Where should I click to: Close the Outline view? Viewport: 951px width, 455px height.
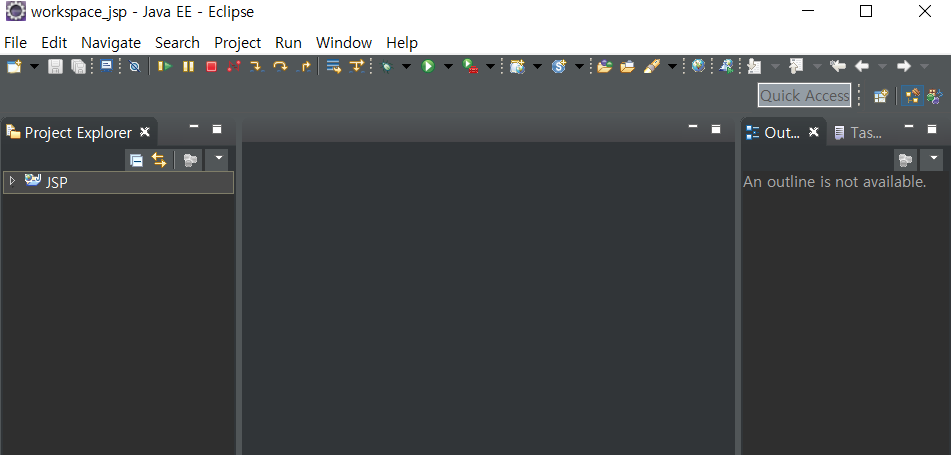[814, 132]
